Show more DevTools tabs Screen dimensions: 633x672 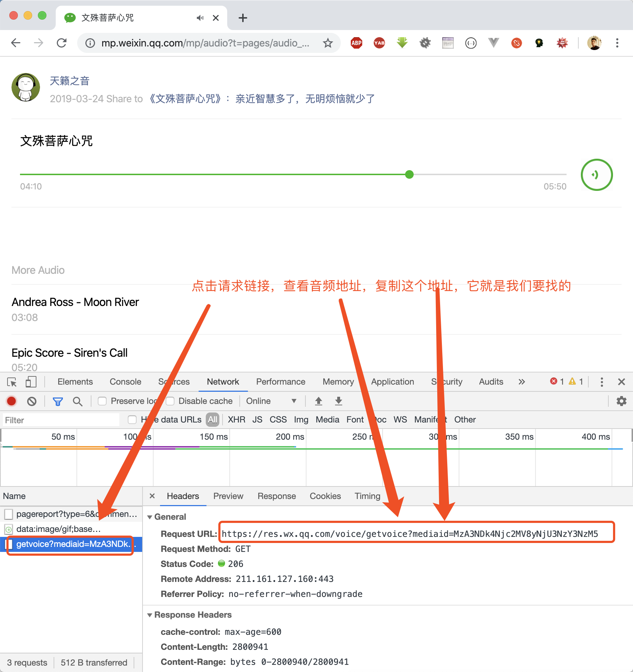tap(522, 382)
